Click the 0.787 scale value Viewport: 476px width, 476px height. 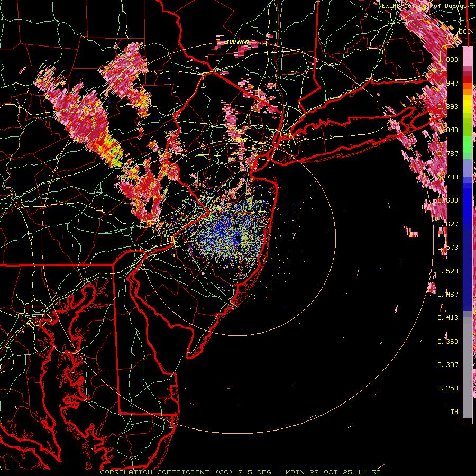click(448, 153)
